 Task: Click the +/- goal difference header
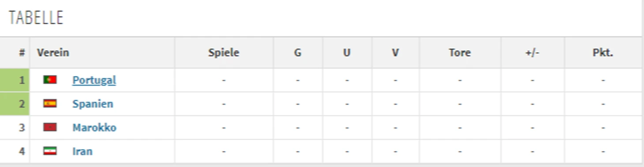coord(532,53)
